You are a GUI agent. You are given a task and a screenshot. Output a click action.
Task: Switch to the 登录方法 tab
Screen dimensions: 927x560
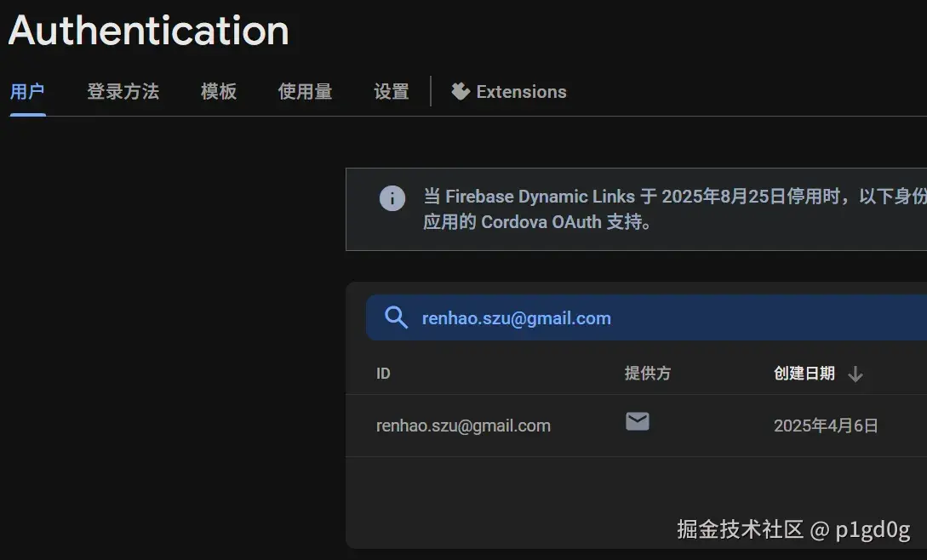123,92
